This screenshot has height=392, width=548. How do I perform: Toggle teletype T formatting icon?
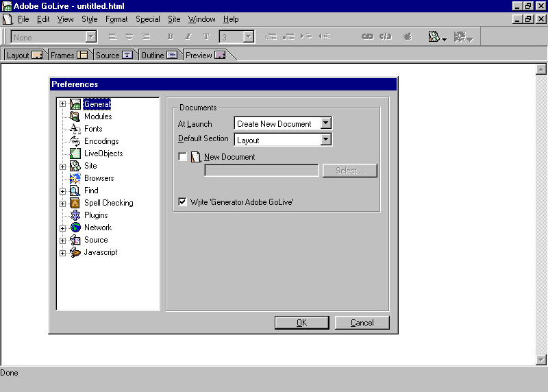click(206, 36)
